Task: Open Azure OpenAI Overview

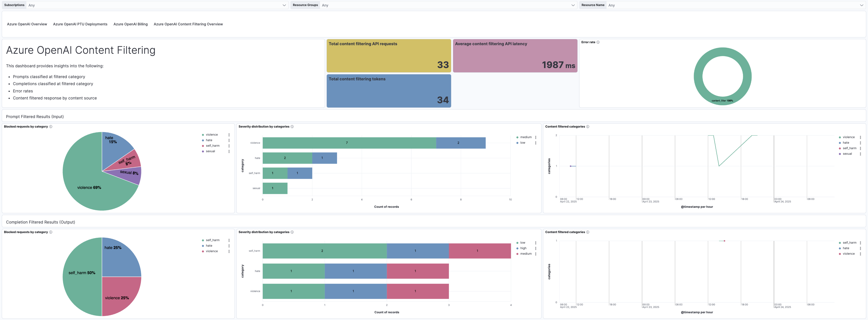Action: [27, 24]
